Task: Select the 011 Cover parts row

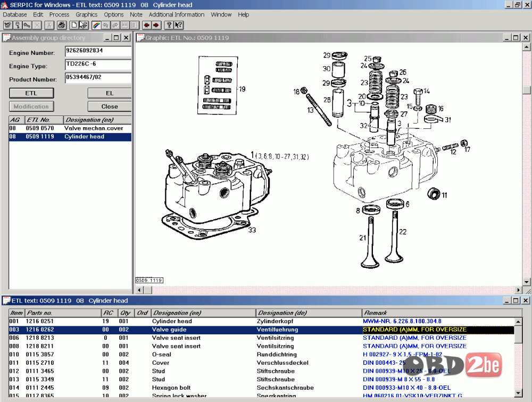Action: pyautogui.click(x=261, y=363)
